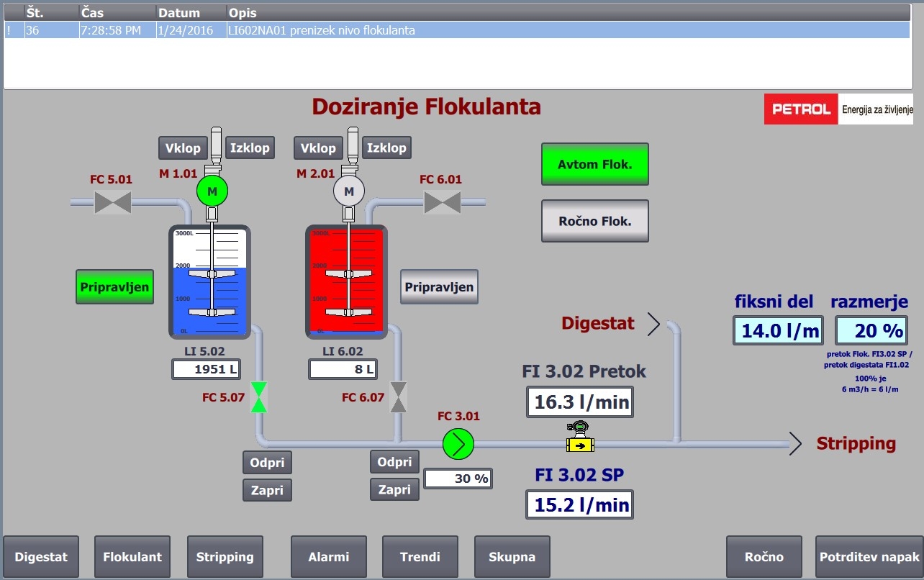The image size is (924, 580).
Task: Select the FC 5.01 inlet valve symbol
Action: click(x=113, y=203)
